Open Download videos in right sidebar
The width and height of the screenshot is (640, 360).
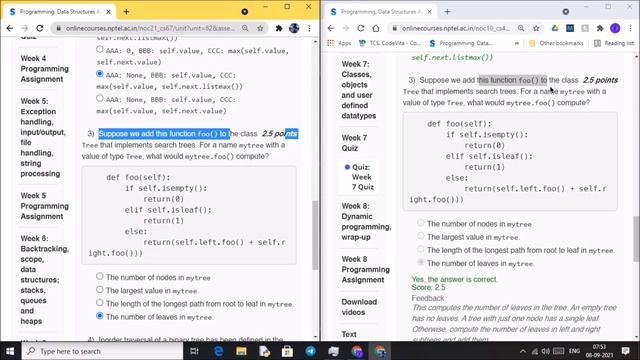pyautogui.click(x=359, y=307)
